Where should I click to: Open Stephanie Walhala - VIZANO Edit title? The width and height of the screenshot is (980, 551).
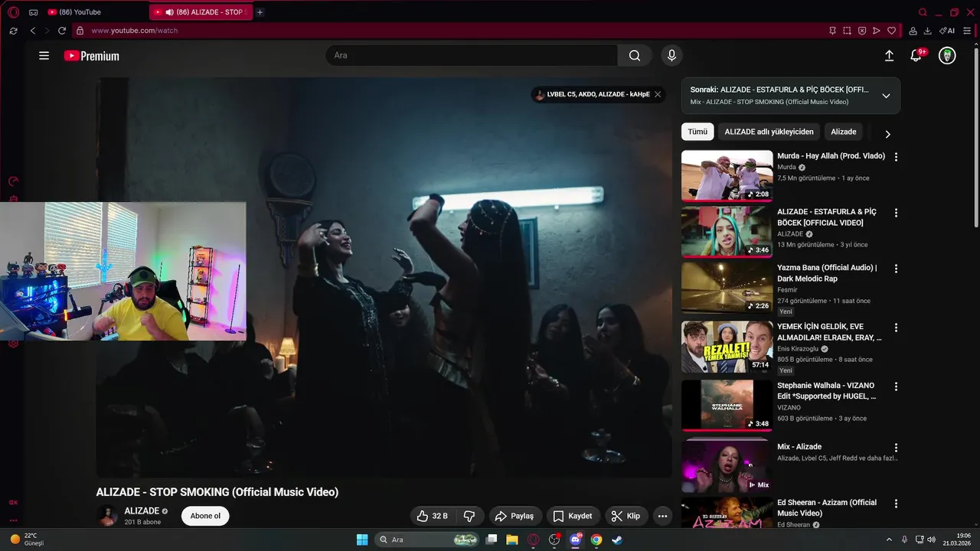827,391
